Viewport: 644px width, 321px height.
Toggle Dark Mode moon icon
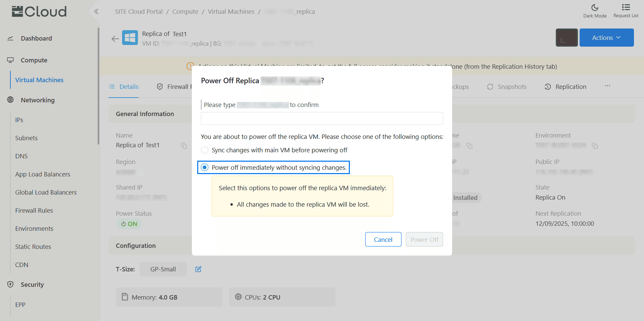[594, 8]
